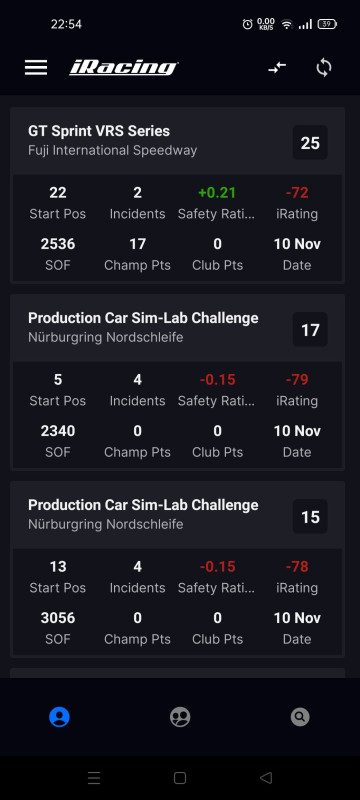360x800 pixels.
Task: Open the profile tab in bottom navigation
Action: (x=59, y=717)
